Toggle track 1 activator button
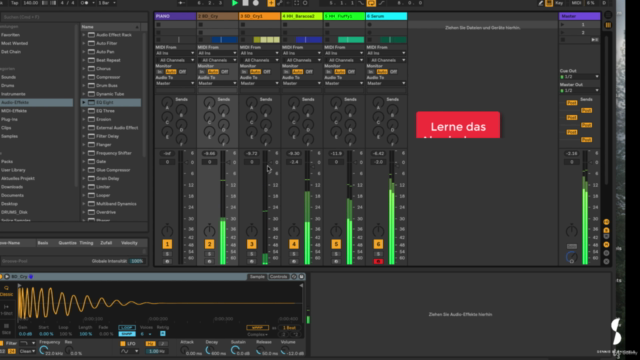The width and height of the screenshot is (640, 360). pyautogui.click(x=167, y=244)
